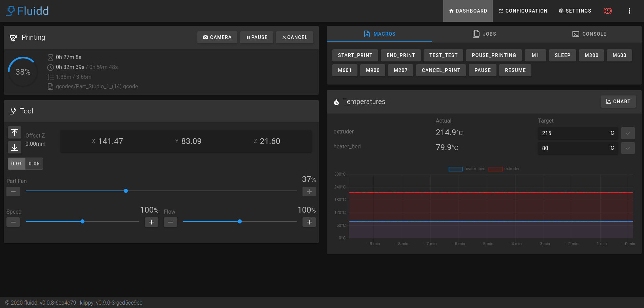
Task: Increase Part Fan with plus button
Action: click(309, 192)
